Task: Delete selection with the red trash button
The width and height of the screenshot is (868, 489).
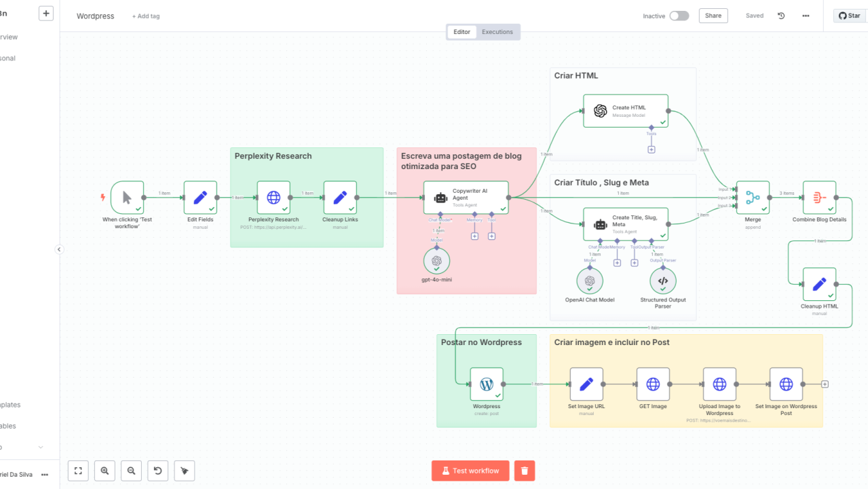Action: (525, 471)
